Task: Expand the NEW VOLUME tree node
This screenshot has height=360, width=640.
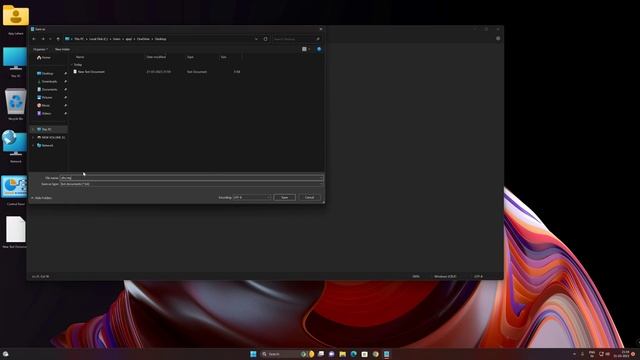Action: click(x=33, y=138)
